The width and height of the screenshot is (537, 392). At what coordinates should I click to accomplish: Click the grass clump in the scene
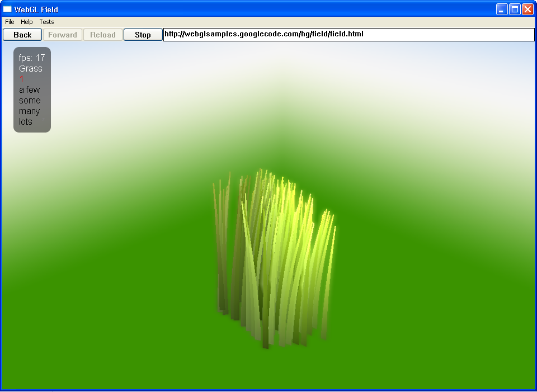click(274, 257)
